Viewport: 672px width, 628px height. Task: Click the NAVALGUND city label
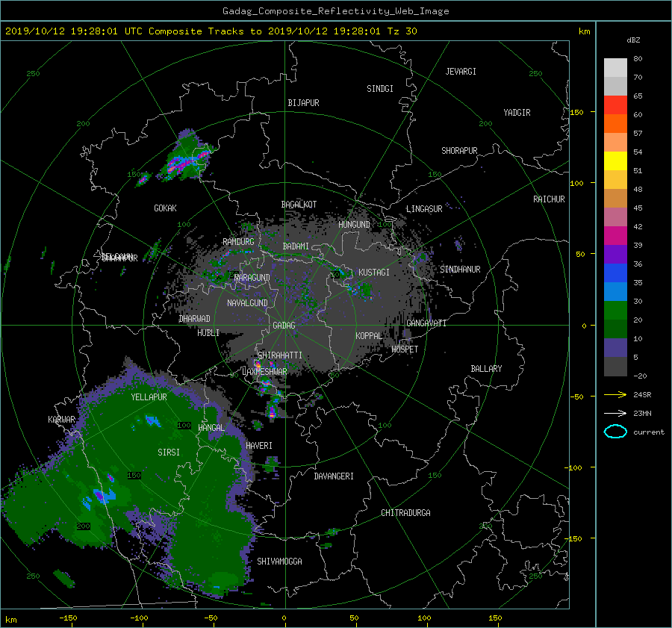click(x=247, y=303)
